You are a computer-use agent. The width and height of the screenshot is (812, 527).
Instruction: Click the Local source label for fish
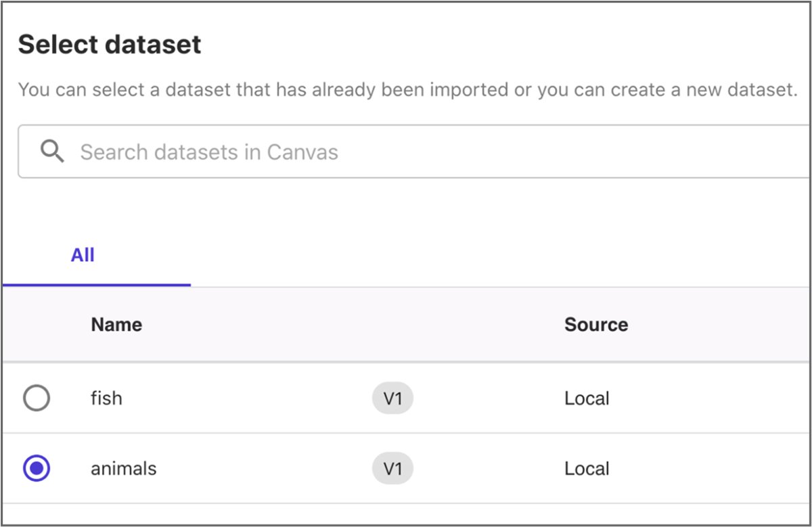click(x=585, y=398)
